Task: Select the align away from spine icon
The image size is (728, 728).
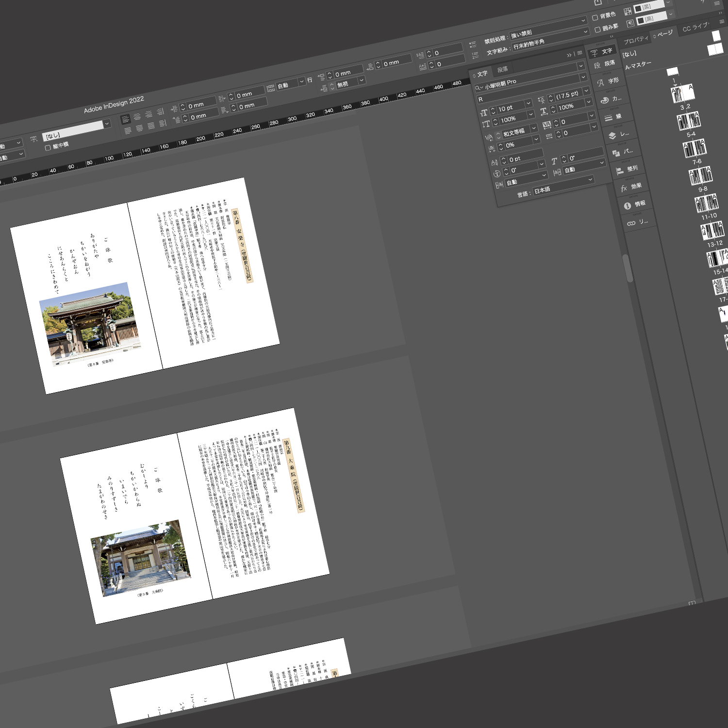Action: point(163,124)
